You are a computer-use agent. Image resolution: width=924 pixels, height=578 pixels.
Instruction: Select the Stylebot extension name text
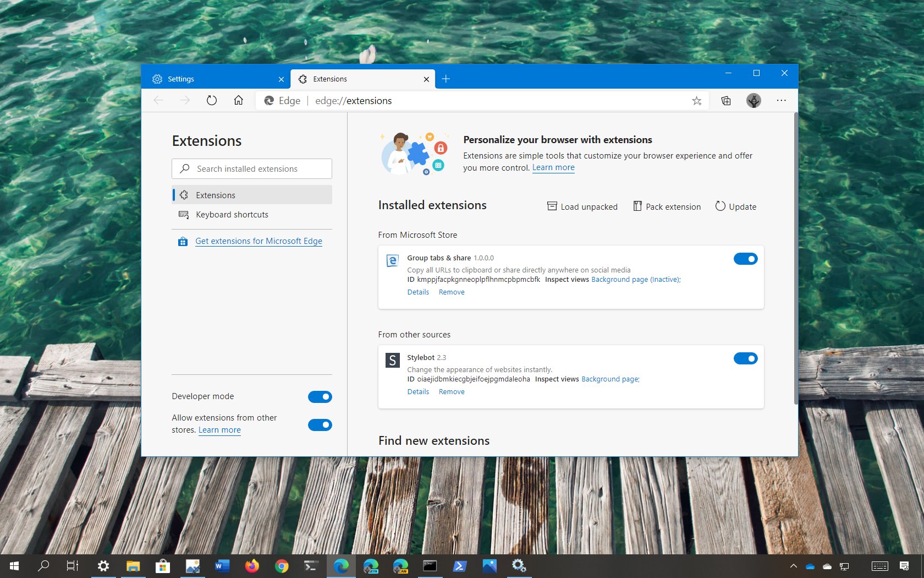[x=421, y=357]
